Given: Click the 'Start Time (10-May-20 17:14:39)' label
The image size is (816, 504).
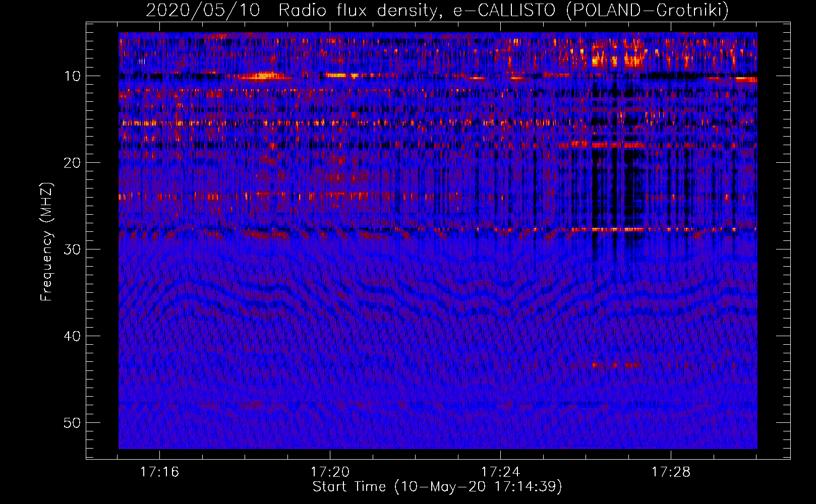Looking at the screenshot, I should pyautogui.click(x=437, y=487).
